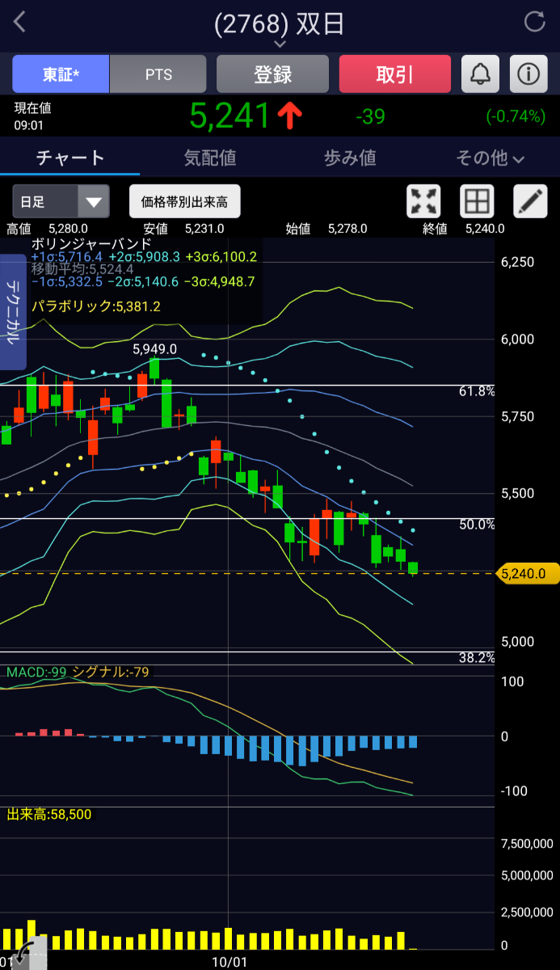Expand the chart to fullscreen
Image resolution: width=560 pixels, height=970 pixels.
coord(423,201)
